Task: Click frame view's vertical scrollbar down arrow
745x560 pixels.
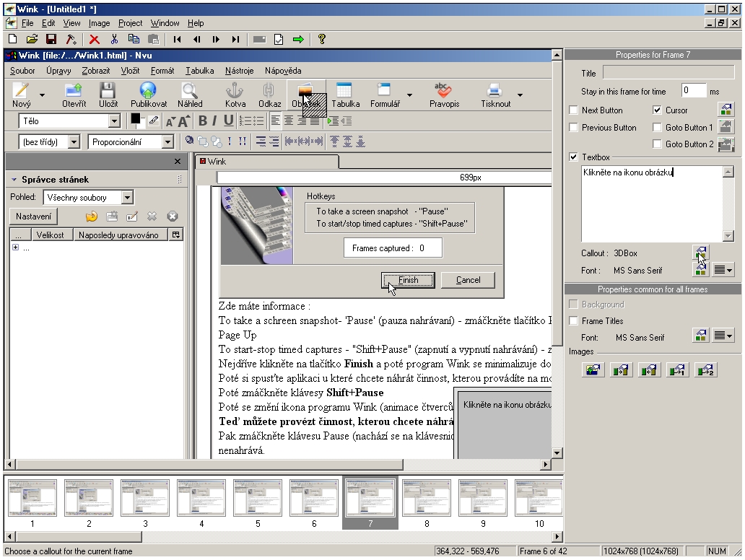Action: (x=557, y=452)
